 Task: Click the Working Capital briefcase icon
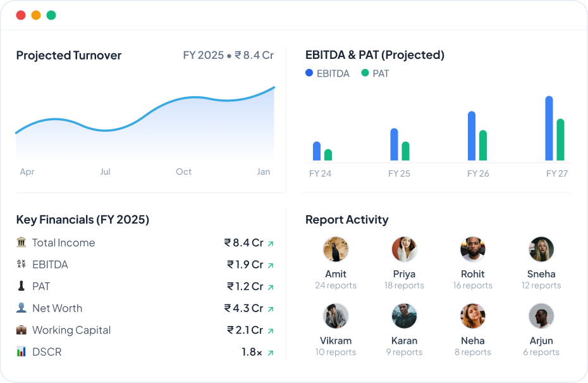click(x=21, y=330)
